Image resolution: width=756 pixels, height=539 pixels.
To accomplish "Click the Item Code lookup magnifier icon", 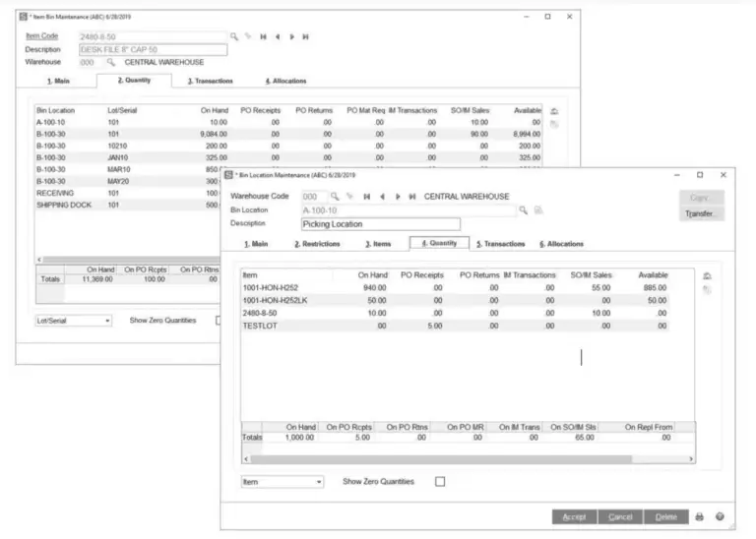I will tap(234, 35).
